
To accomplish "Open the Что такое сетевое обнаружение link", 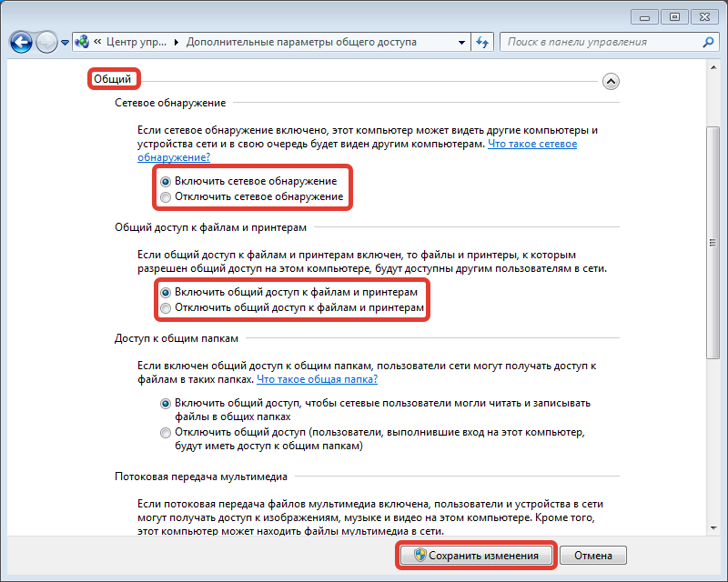I will [532, 144].
